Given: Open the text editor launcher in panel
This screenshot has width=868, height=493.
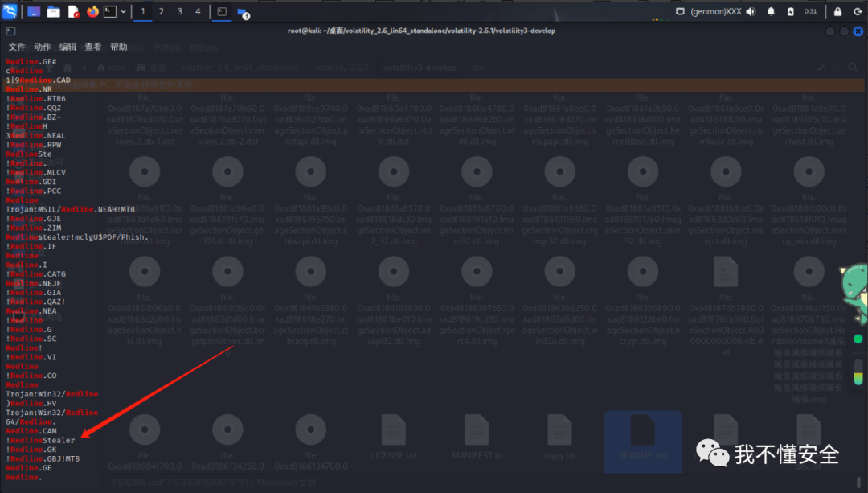Looking at the screenshot, I should point(73,11).
